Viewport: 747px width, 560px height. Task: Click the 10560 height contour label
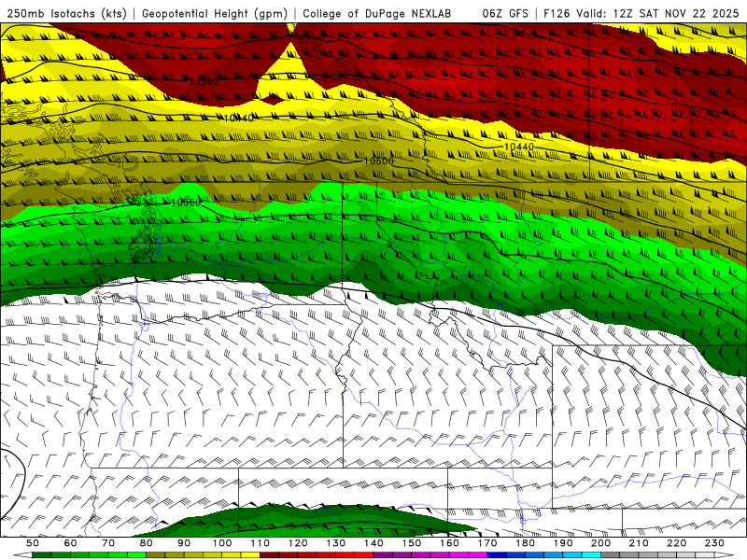point(186,203)
